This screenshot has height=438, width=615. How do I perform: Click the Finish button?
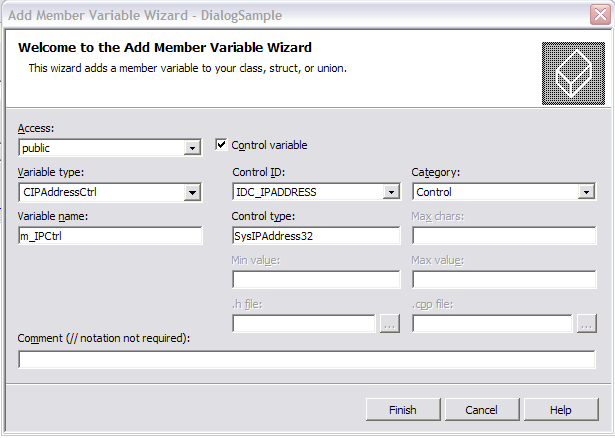click(403, 410)
